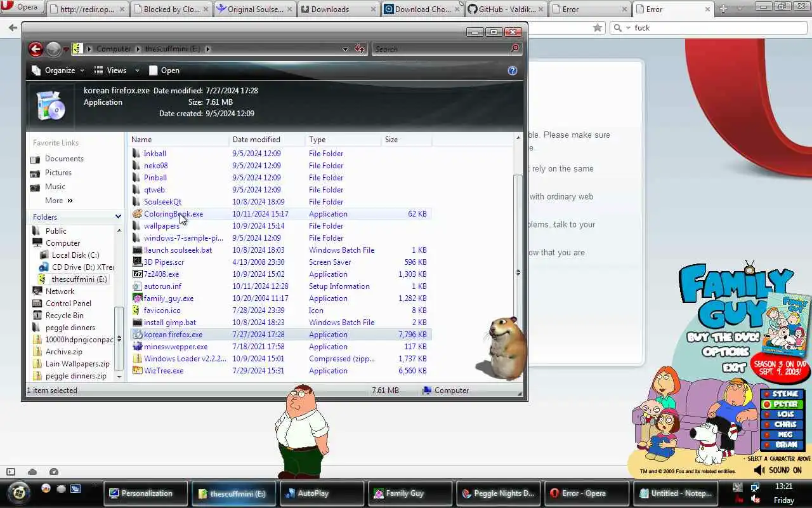Open Documents favorite link
This screenshot has height=508, width=812.
click(x=64, y=159)
